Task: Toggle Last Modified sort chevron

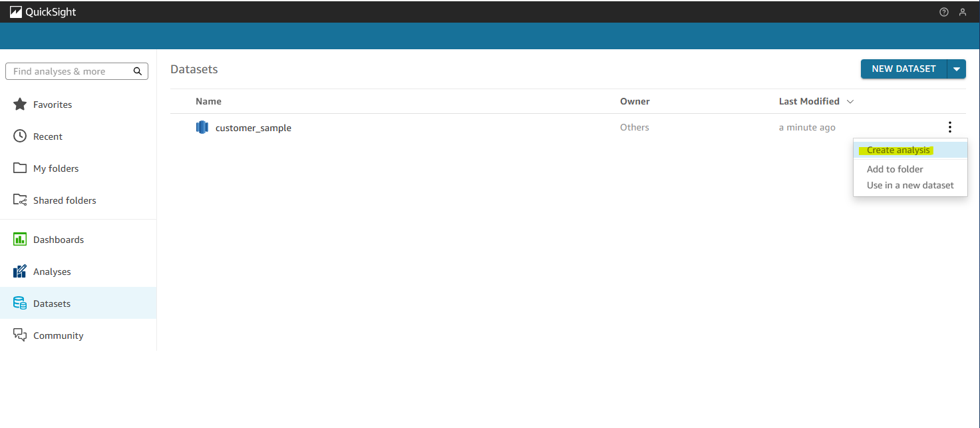Action: click(850, 102)
